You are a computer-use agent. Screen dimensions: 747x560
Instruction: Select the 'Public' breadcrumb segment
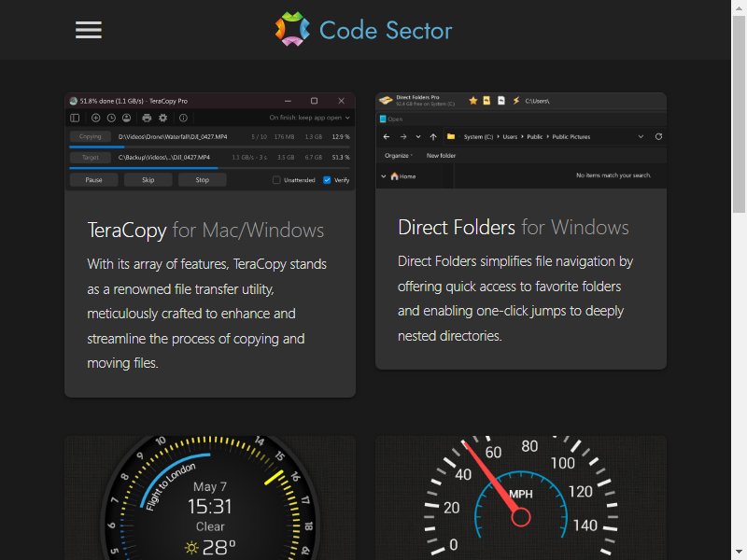coord(534,136)
